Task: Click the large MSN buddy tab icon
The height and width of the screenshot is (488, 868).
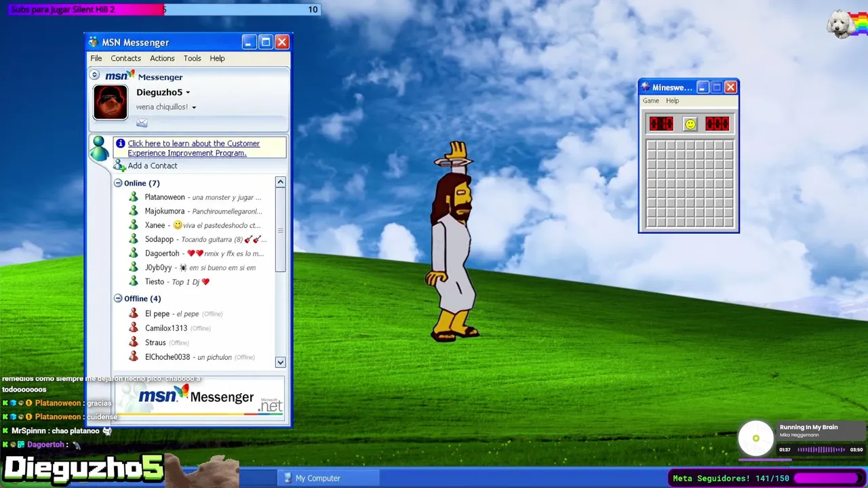Action: coord(100,148)
